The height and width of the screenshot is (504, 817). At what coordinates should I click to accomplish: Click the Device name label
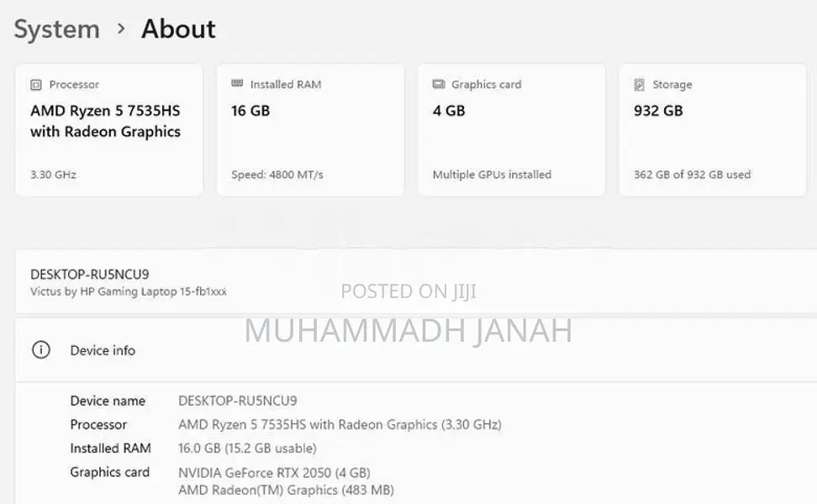pyautogui.click(x=108, y=401)
